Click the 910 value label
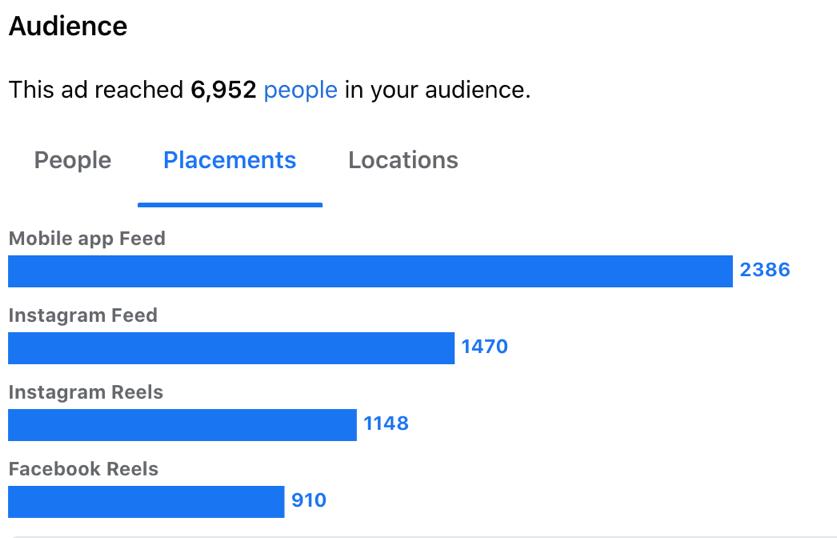 309,500
